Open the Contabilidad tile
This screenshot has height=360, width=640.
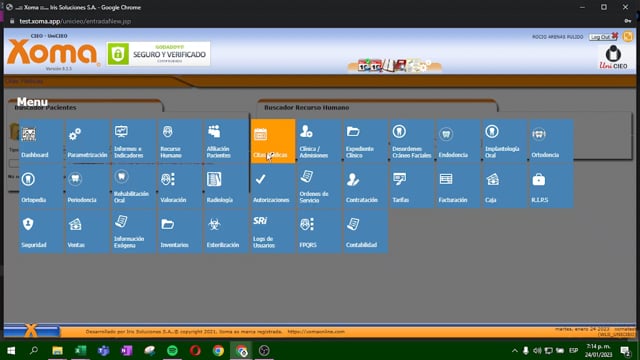pyautogui.click(x=366, y=231)
